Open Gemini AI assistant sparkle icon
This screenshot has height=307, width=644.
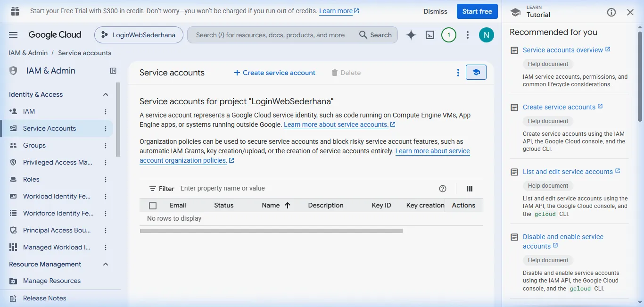411,35
